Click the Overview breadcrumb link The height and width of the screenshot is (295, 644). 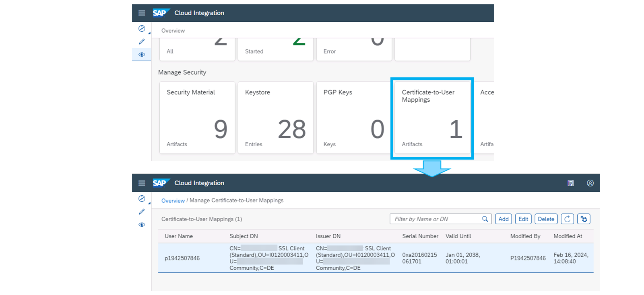173,201
